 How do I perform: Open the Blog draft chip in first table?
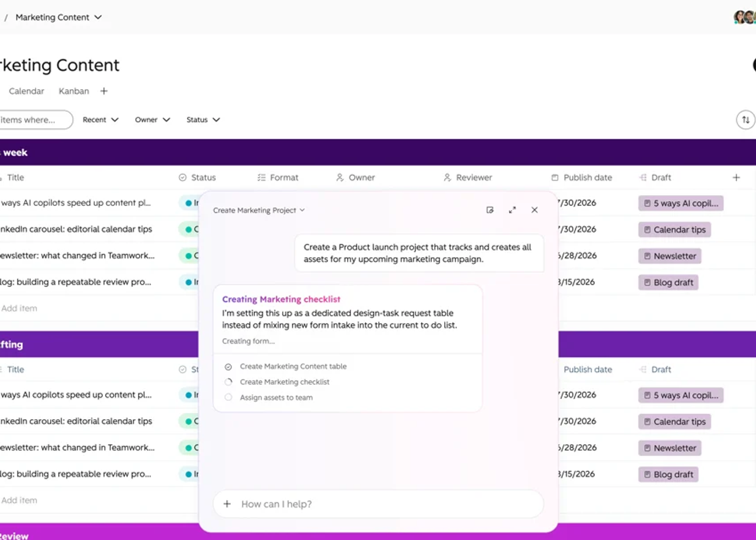(x=668, y=283)
